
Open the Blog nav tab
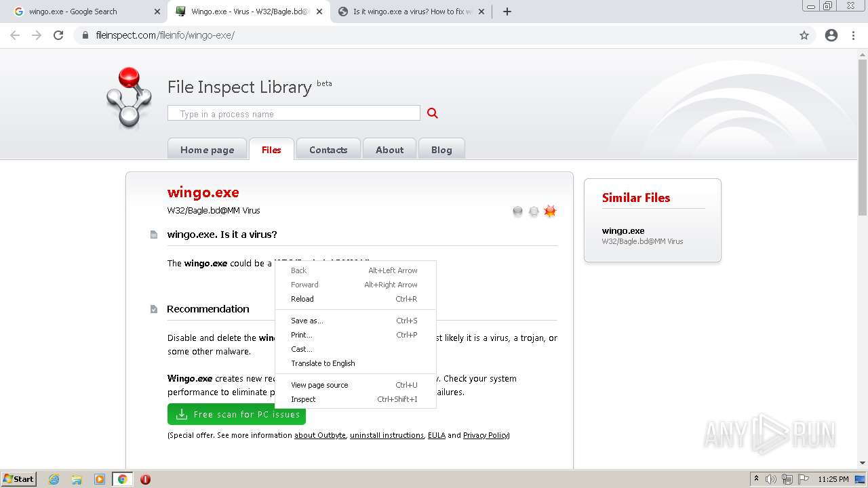pyautogui.click(x=441, y=149)
